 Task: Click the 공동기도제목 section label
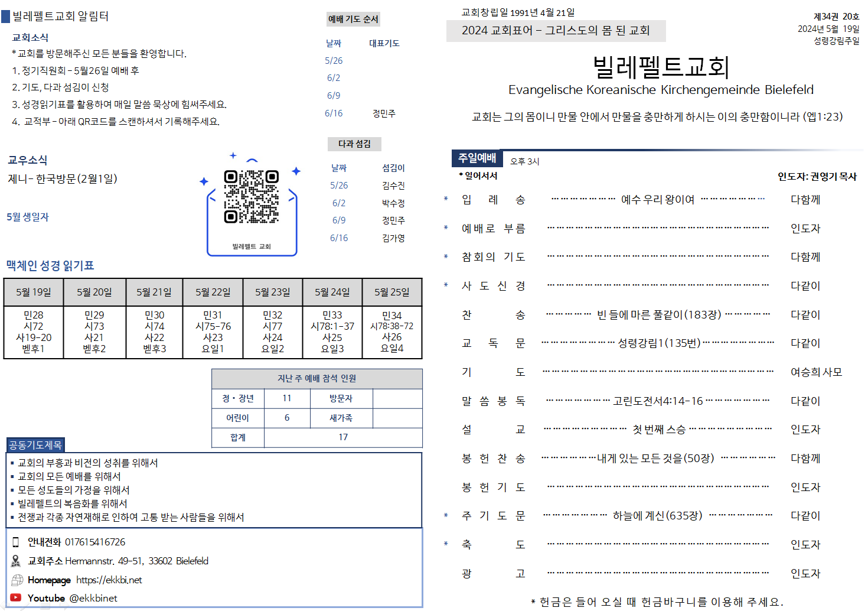(x=35, y=445)
